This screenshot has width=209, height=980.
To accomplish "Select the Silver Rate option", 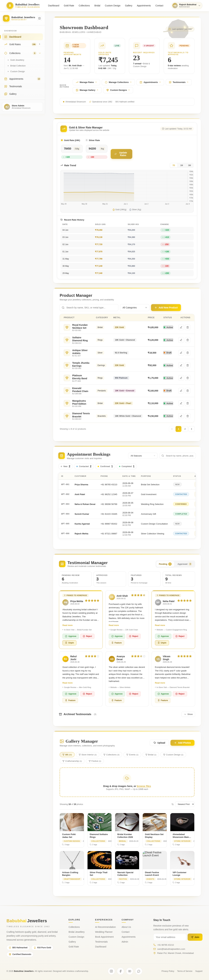I will tap(93, 140).
